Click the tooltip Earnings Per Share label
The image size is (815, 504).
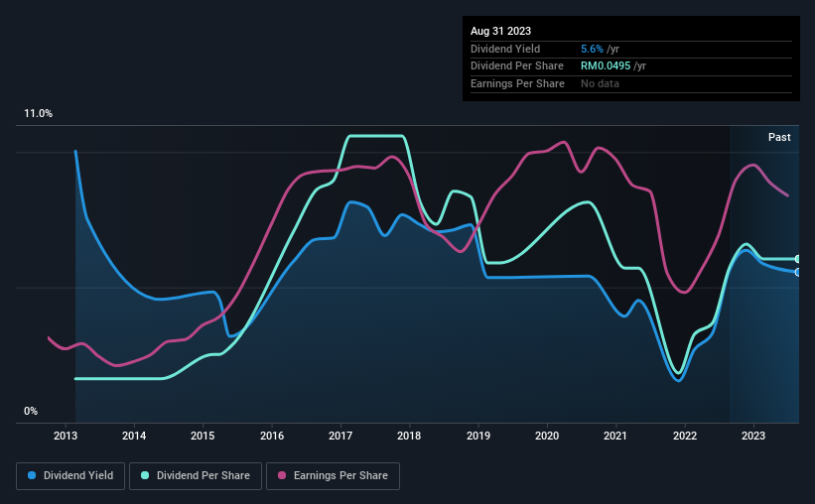517,83
